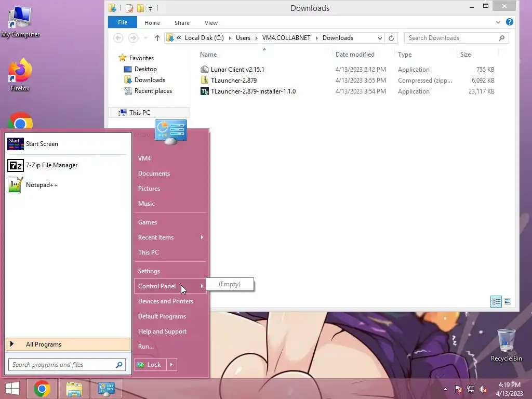This screenshot has height=399, width=532.
Task: Switch to details view icon
Action: [x=496, y=301]
